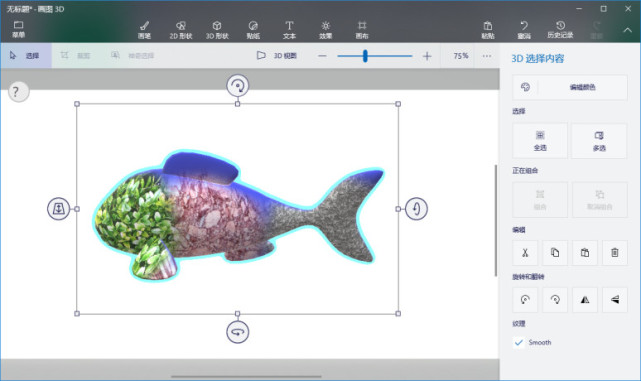Select the Text tool
This screenshot has width=641, height=381.
tap(289, 30)
